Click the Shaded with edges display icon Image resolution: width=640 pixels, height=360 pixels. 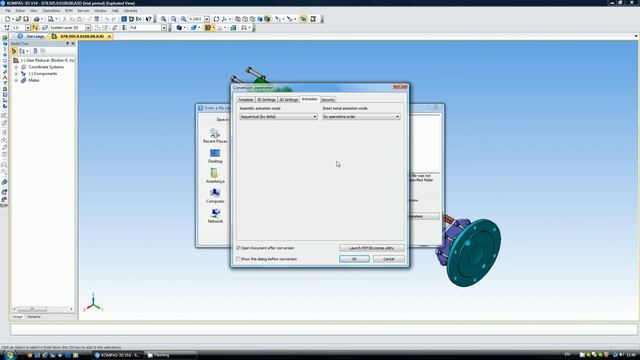point(267,19)
